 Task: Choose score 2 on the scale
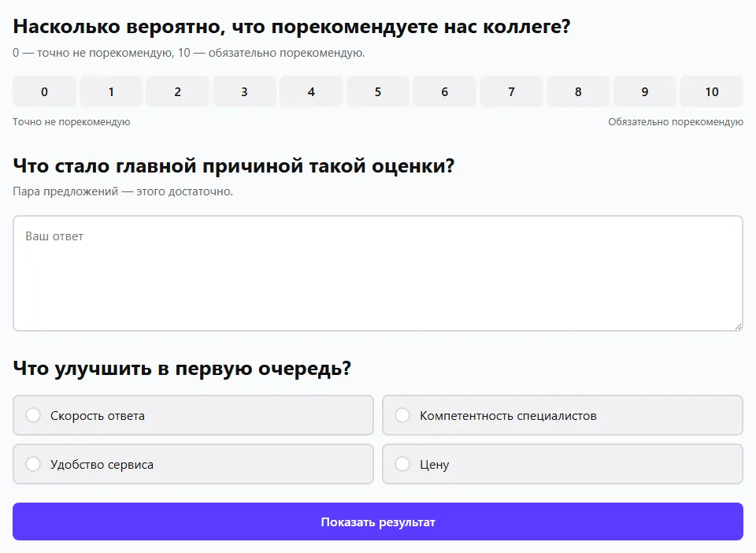(x=177, y=91)
